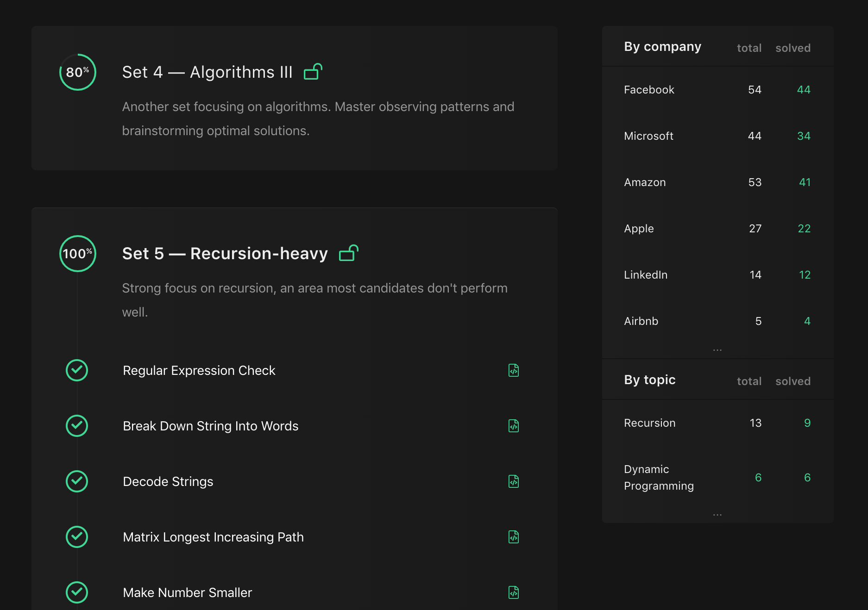The image size is (868, 610).
Task: Open code file for Make Number Smaller
Action: click(513, 592)
